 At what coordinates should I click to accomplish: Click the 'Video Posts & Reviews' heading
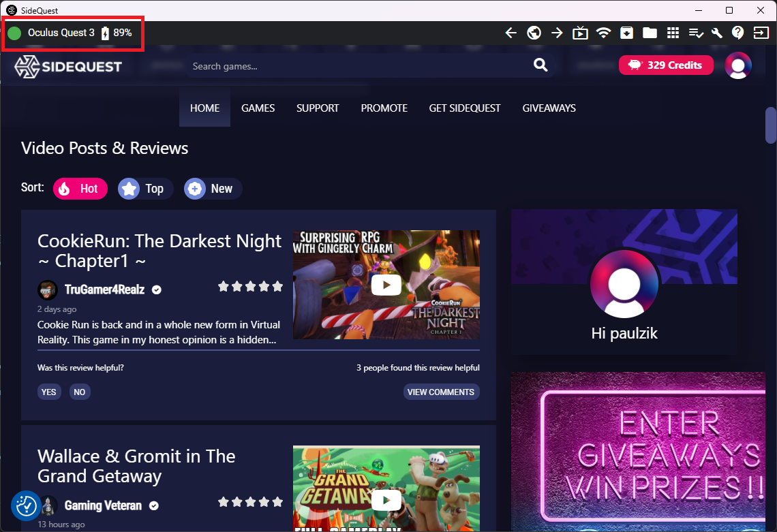click(x=104, y=148)
